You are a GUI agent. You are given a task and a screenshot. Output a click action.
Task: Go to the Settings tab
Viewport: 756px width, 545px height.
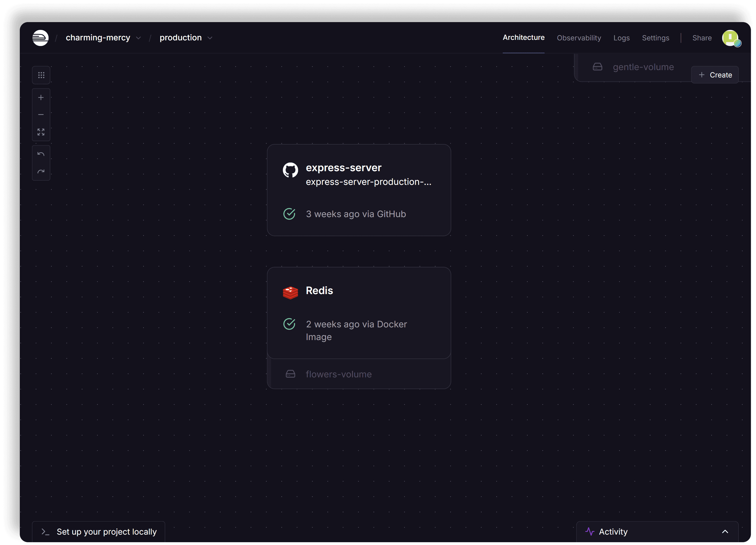point(655,38)
